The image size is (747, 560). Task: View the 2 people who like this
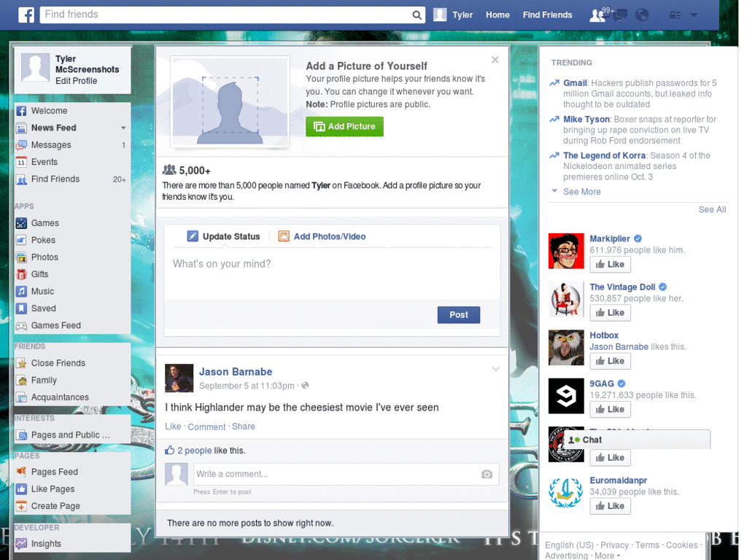click(x=194, y=451)
